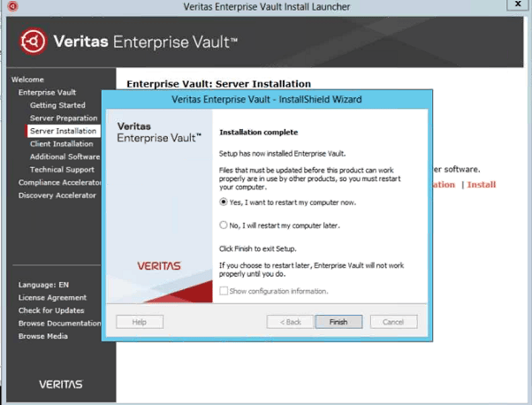Click 'Click Finish to exit Setup.' text
This screenshot has width=532, height=405.
[x=257, y=248]
